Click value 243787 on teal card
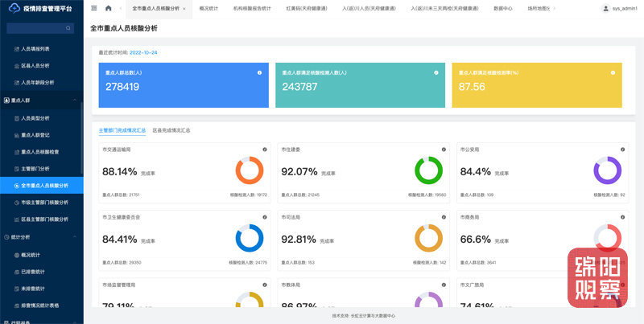The height and width of the screenshot is (324, 644). pyautogui.click(x=299, y=87)
